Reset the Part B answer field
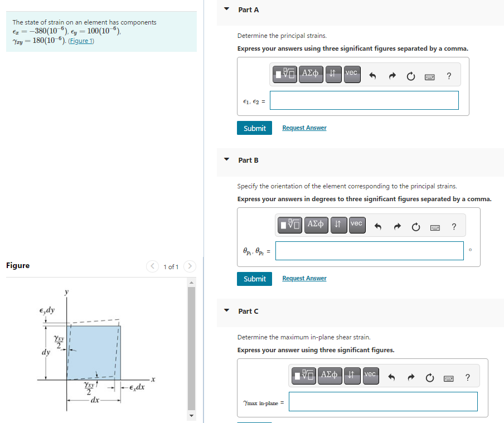The image size is (504, 423). (x=416, y=227)
